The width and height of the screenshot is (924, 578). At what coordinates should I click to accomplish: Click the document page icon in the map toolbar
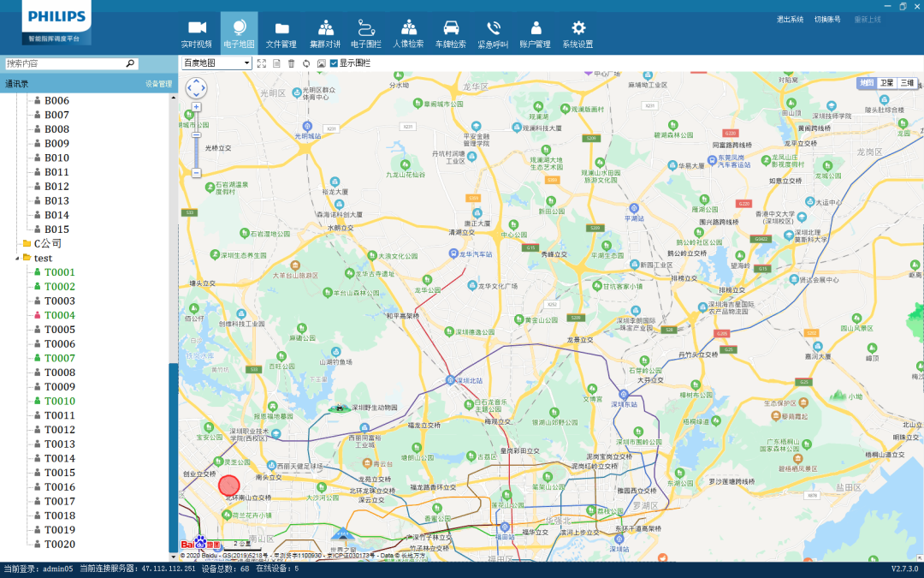click(x=276, y=63)
